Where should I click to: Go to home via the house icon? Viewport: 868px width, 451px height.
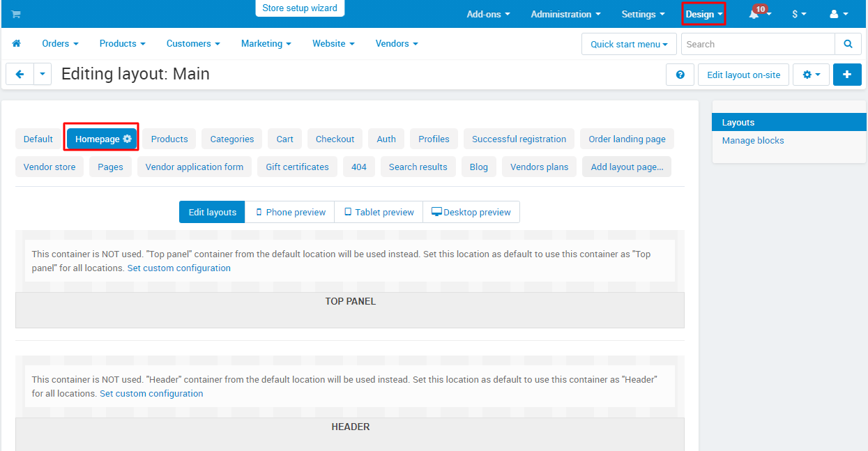(x=17, y=43)
